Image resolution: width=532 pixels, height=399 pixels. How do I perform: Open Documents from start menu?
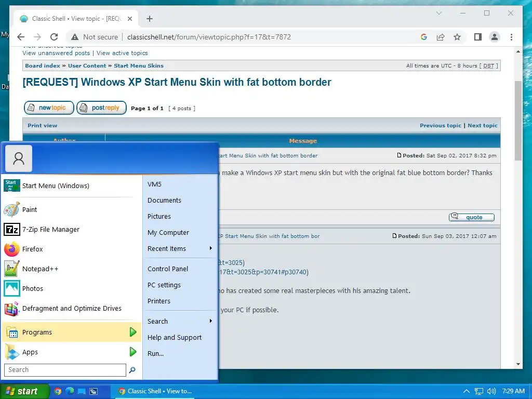[x=180, y=200]
